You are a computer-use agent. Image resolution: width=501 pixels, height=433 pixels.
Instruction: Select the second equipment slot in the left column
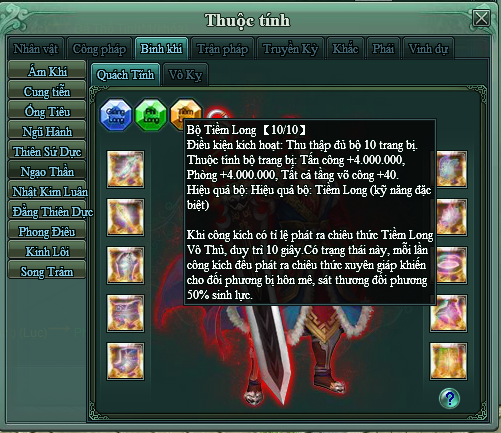tap(125, 217)
